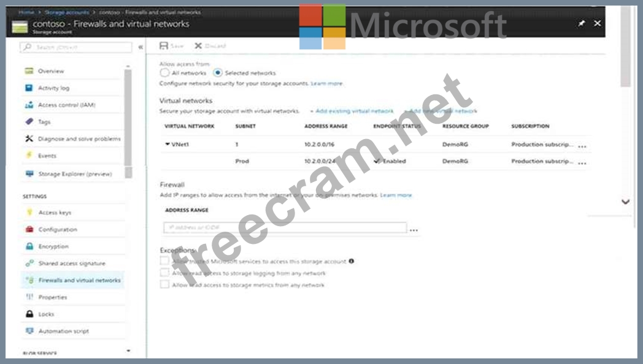Screen dimensions: 643x364
Task: Click the sidebar scroll down arrow
Action: 128,351
